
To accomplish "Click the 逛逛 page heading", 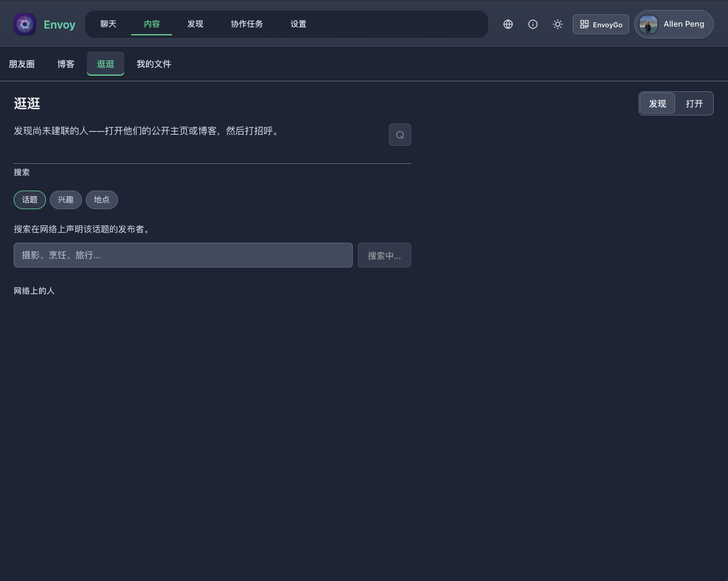I will point(27,104).
